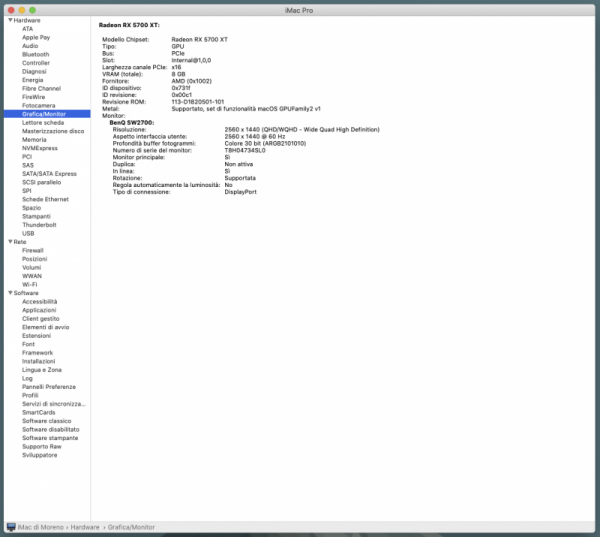Open the Audio hardware entry
The height and width of the screenshot is (537, 600).
30,46
